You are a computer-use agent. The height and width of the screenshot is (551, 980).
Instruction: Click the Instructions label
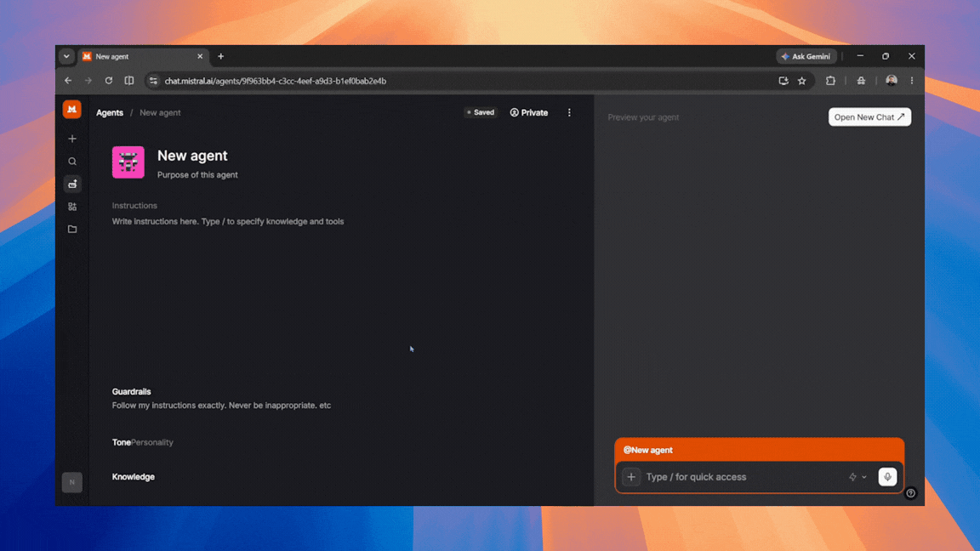(x=134, y=206)
